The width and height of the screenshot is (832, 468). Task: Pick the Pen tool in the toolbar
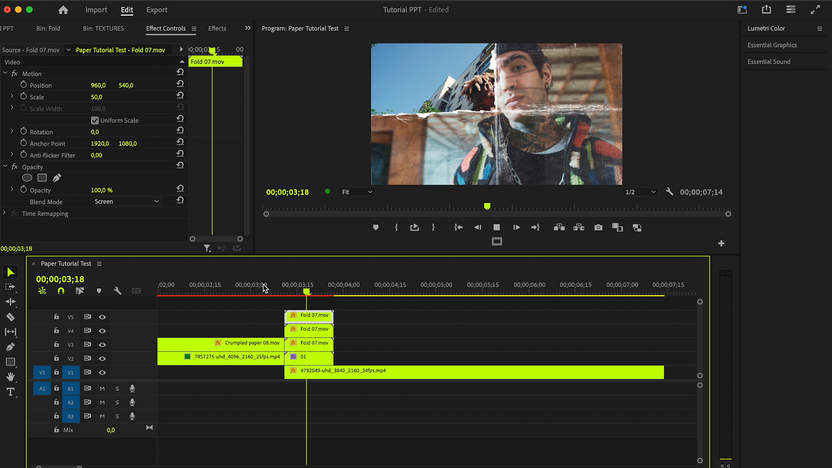pos(11,347)
